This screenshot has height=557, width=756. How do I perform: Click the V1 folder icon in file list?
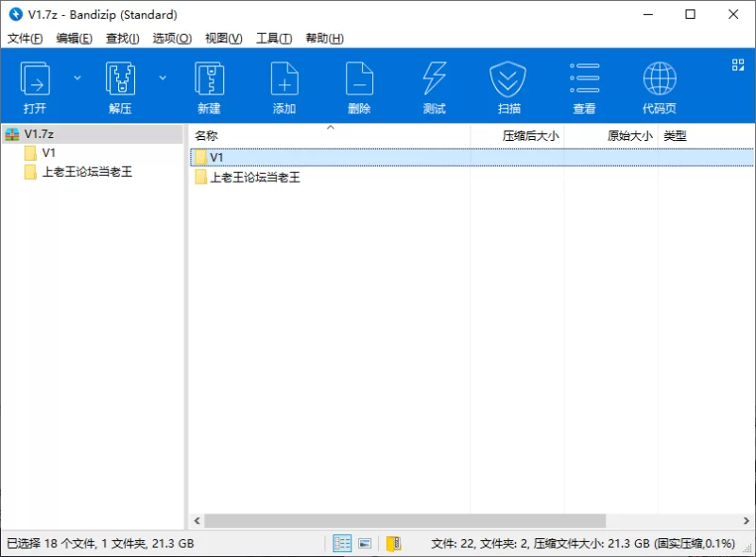tap(200, 157)
